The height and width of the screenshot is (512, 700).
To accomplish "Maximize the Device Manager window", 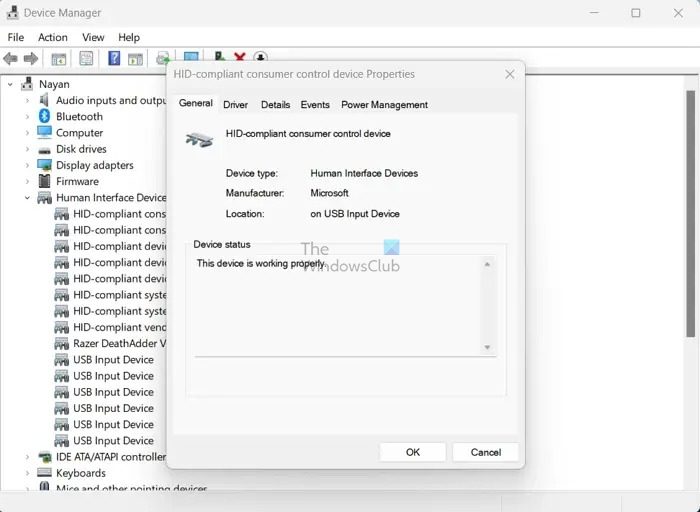I will click(x=636, y=13).
